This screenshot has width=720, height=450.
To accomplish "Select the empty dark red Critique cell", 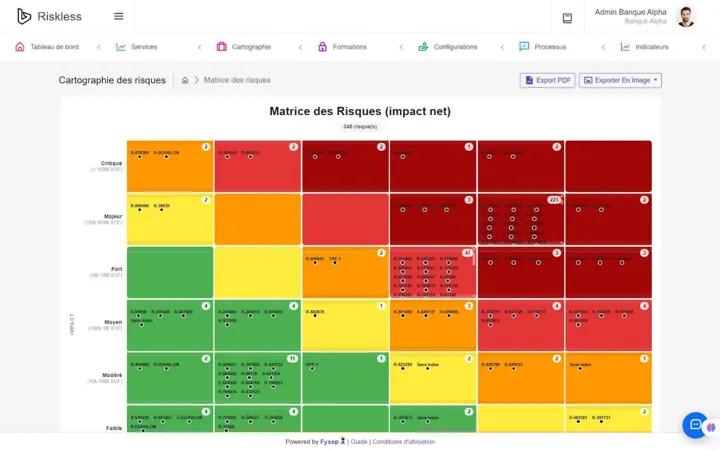I will pyautogui.click(x=608, y=166).
